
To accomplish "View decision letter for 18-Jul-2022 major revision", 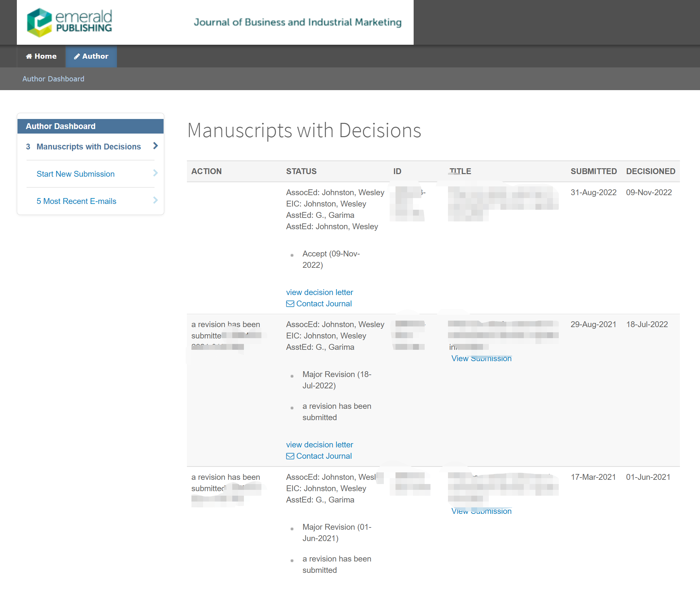I will (x=319, y=444).
